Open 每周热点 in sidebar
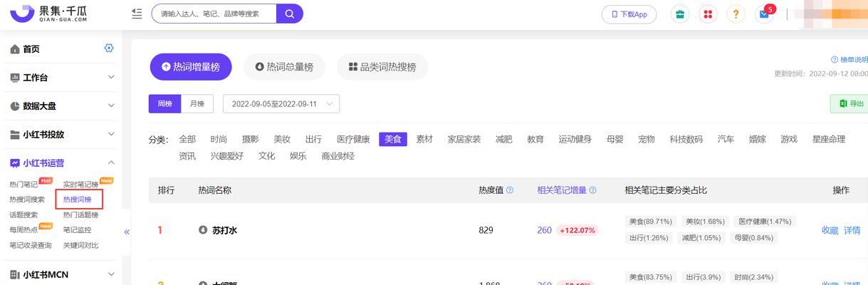Image resolution: width=868 pixels, height=285 pixels. 23,230
